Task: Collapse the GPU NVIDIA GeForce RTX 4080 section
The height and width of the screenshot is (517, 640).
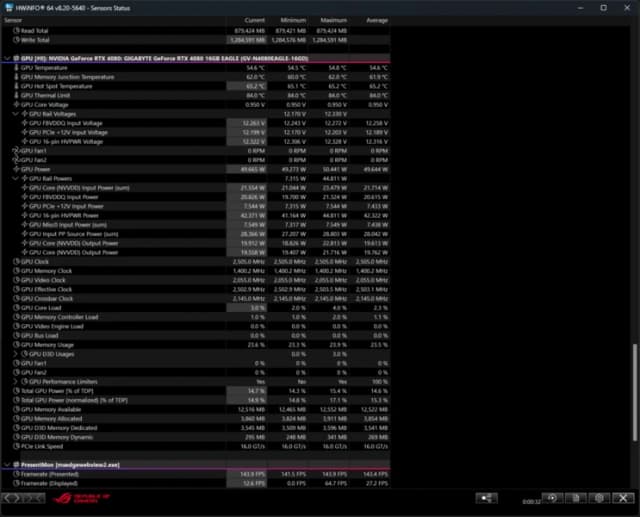Action: click(x=7, y=58)
